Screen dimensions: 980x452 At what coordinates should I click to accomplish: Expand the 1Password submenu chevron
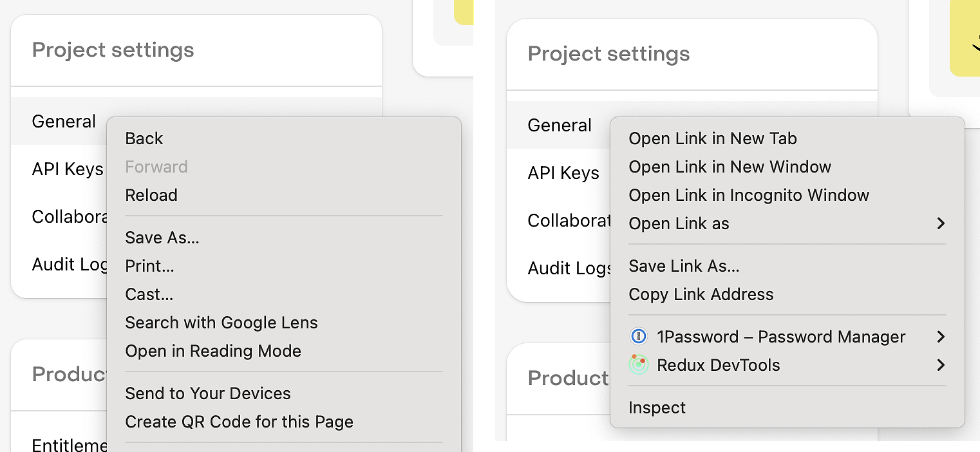[941, 337]
